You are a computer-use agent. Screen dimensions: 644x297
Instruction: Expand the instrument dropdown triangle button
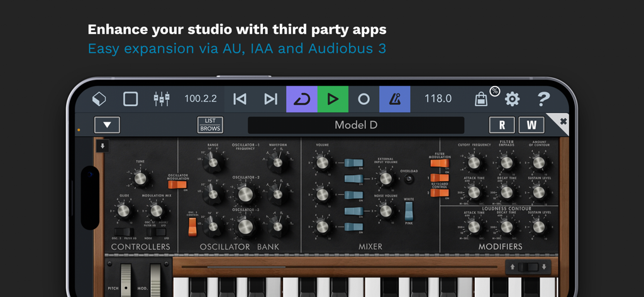tap(107, 124)
